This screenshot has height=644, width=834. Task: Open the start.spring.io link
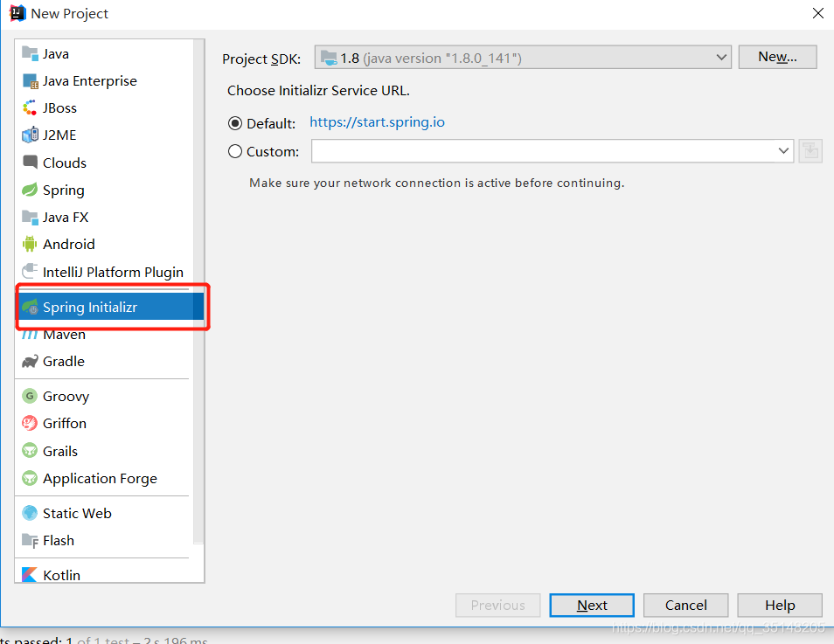[377, 122]
